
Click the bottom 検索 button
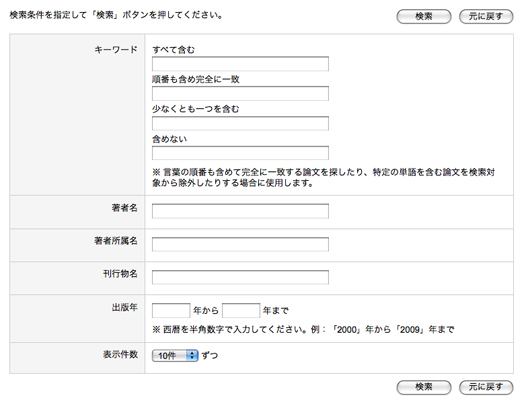[424, 387]
